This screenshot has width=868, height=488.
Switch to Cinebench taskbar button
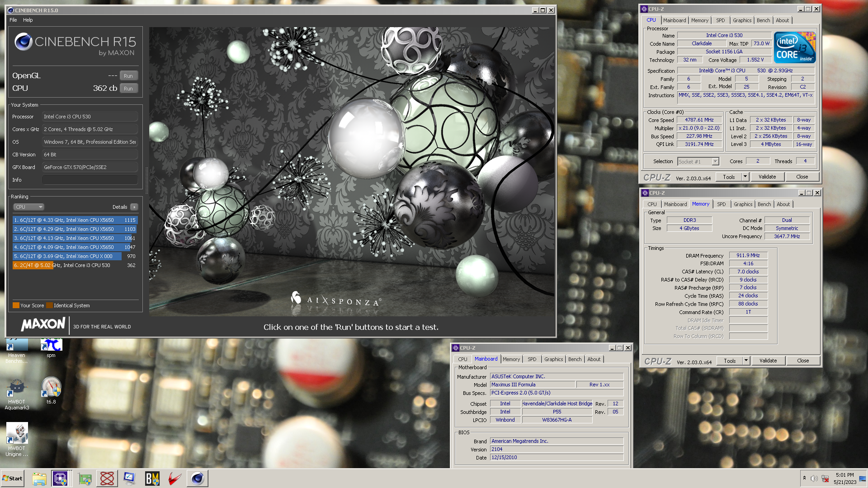pyautogui.click(x=198, y=479)
